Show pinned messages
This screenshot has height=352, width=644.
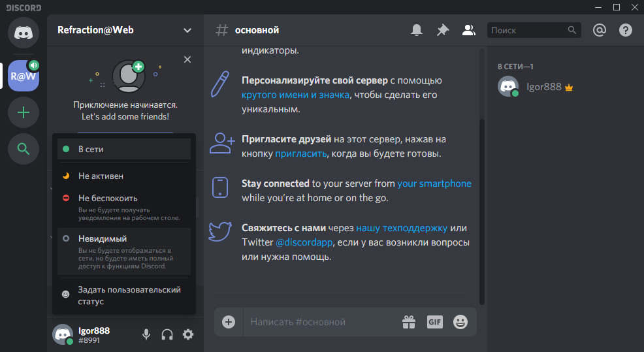pos(443,30)
